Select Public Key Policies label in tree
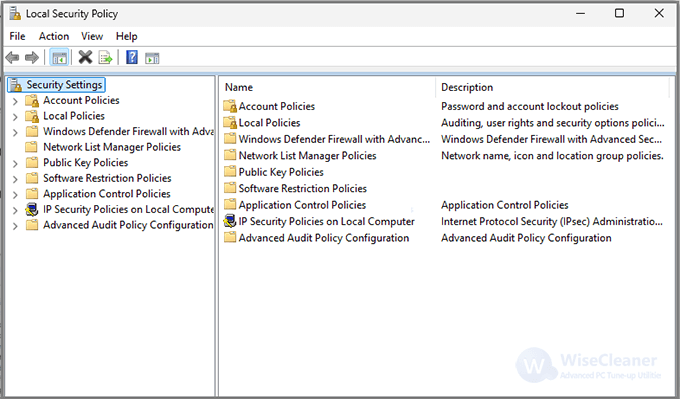 (x=85, y=163)
